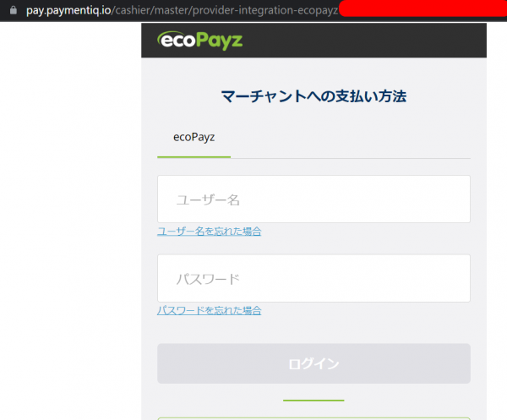The image size is (507, 420).
Task: Open the ユーザー名を忘れた場合 forgot username link
Action: [x=210, y=232]
